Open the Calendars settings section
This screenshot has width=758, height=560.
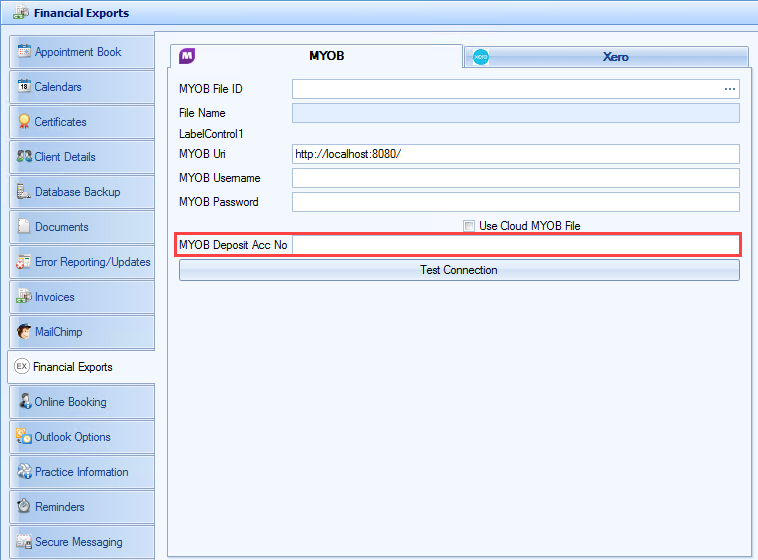coord(82,87)
